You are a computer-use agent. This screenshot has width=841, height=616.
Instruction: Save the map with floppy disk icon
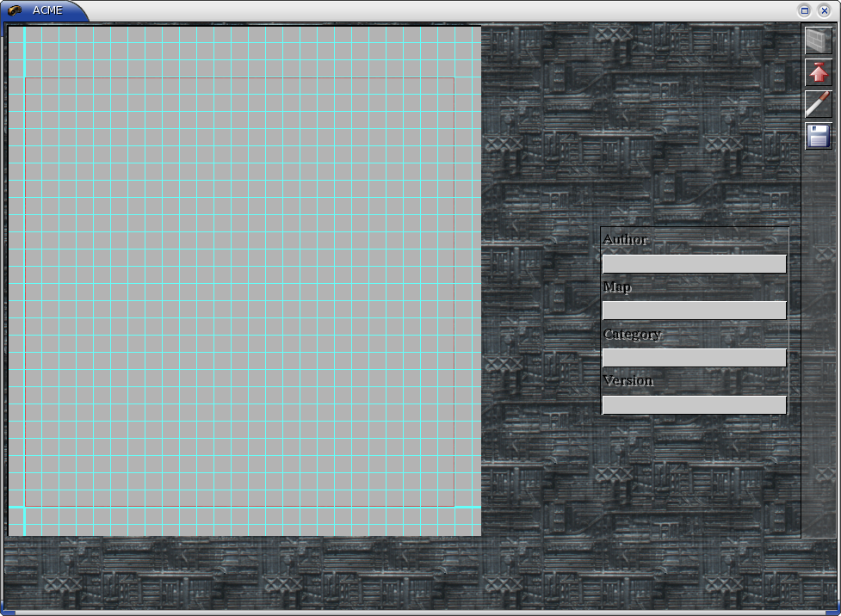coord(818,136)
